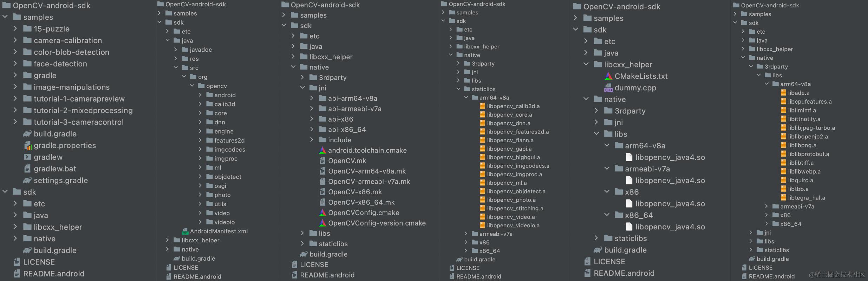Expand the color-blob-detection folder chevron
Image resolution: width=868 pixels, height=281 pixels.
(x=15, y=52)
